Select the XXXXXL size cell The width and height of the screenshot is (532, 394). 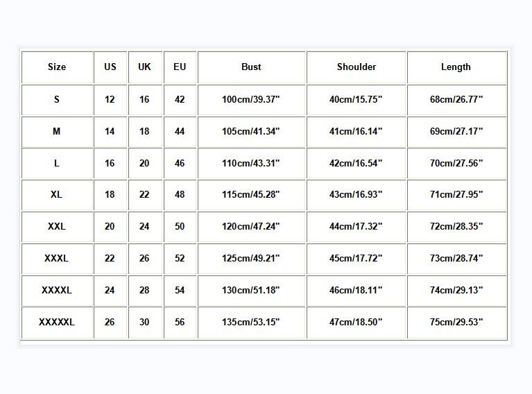pyautogui.click(x=57, y=322)
